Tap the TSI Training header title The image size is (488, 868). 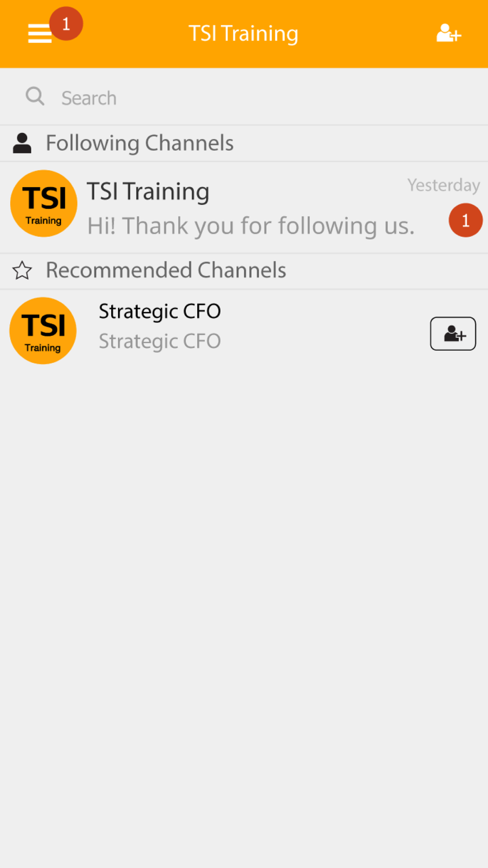coord(244,34)
